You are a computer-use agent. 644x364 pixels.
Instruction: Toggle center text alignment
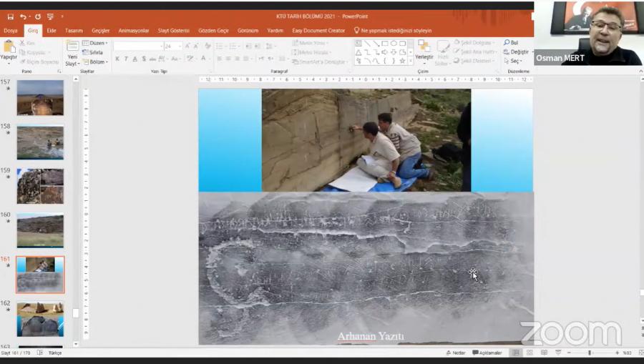(228, 59)
